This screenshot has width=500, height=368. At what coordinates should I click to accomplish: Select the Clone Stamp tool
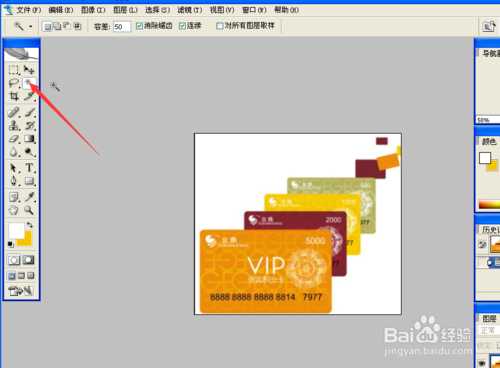click(14, 126)
